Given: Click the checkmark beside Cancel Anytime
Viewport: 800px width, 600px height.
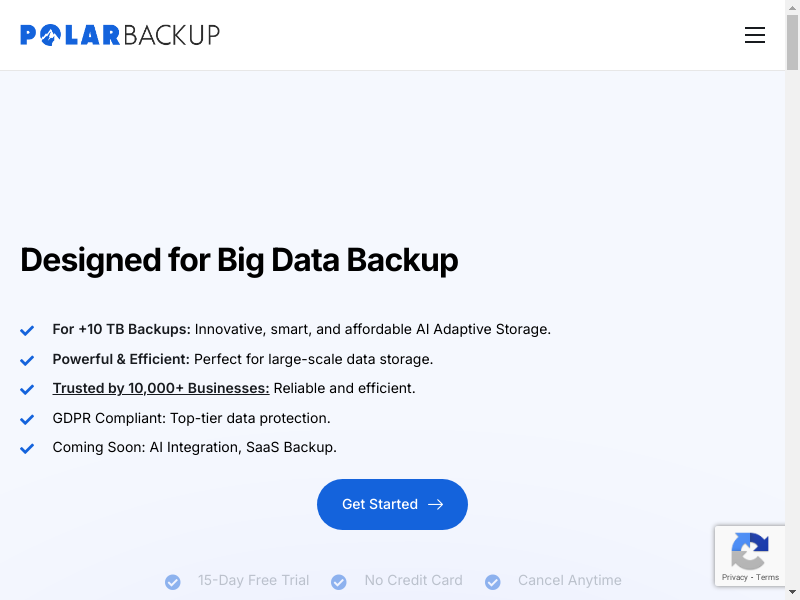Looking at the screenshot, I should 493,581.
